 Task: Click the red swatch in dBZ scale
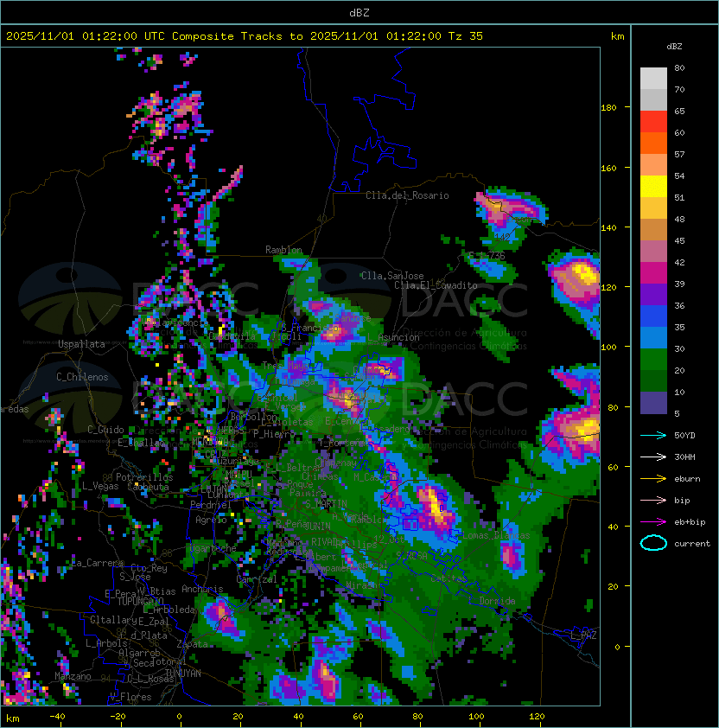tap(653, 122)
